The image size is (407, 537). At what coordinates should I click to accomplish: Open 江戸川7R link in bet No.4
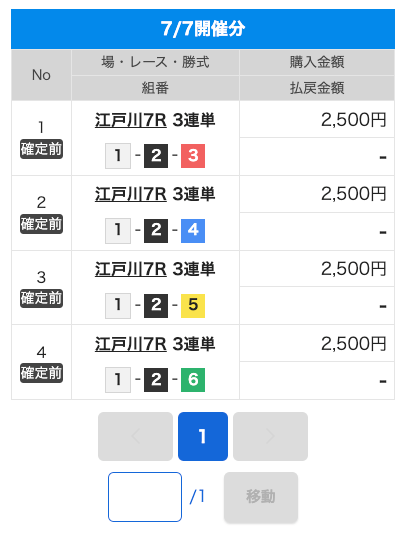coord(131,344)
